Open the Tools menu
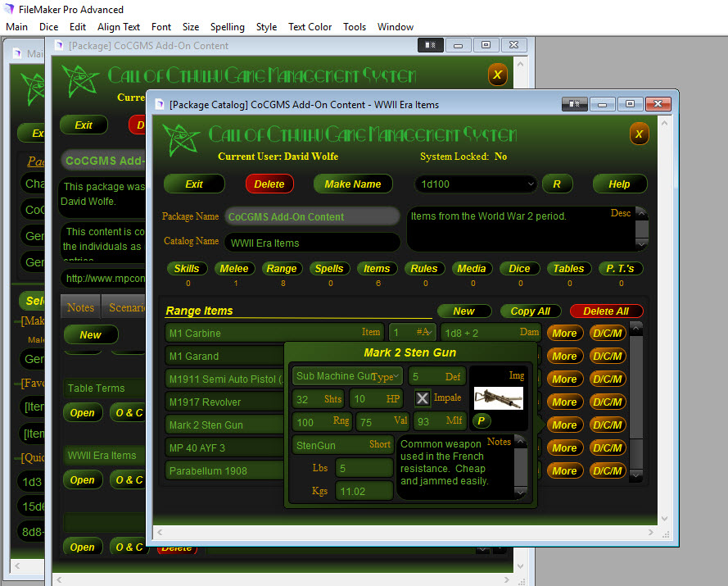 [x=355, y=27]
